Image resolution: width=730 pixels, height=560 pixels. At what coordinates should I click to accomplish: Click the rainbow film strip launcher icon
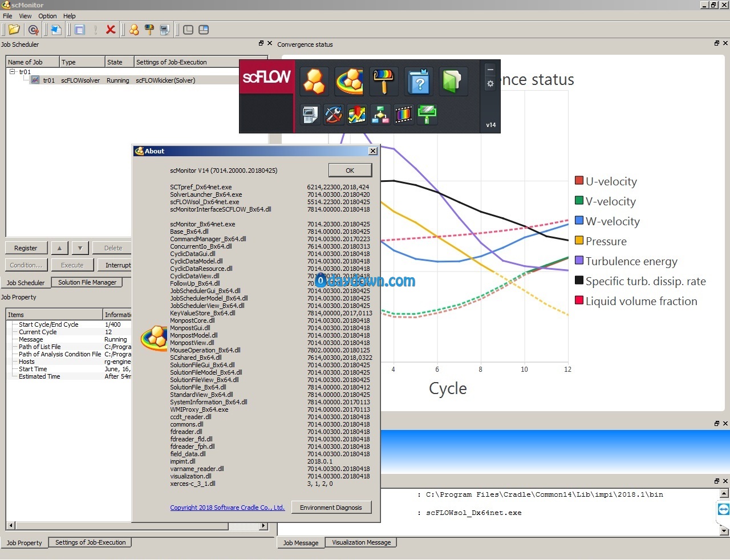point(404,115)
